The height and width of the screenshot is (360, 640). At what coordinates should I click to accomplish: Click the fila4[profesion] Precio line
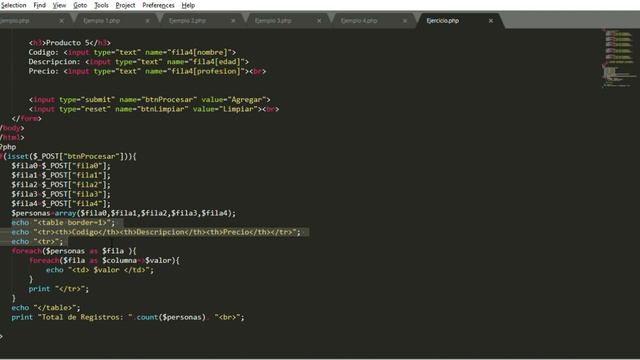147,71
